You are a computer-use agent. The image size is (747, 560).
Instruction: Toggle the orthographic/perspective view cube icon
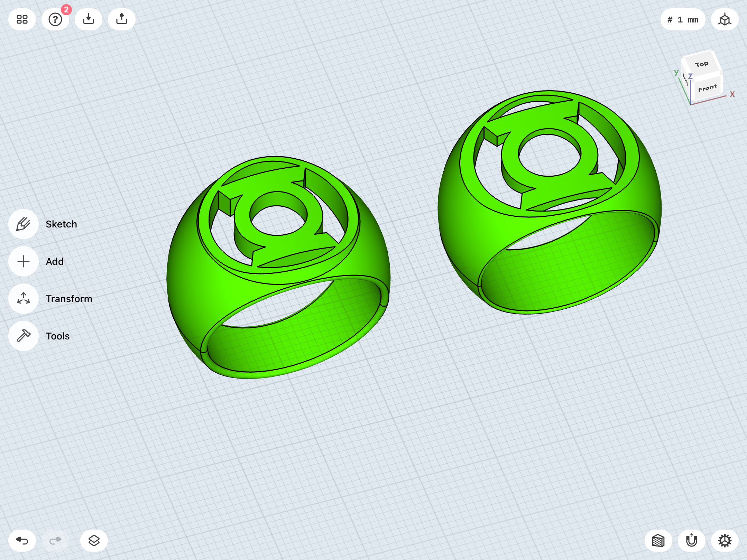coord(725,19)
